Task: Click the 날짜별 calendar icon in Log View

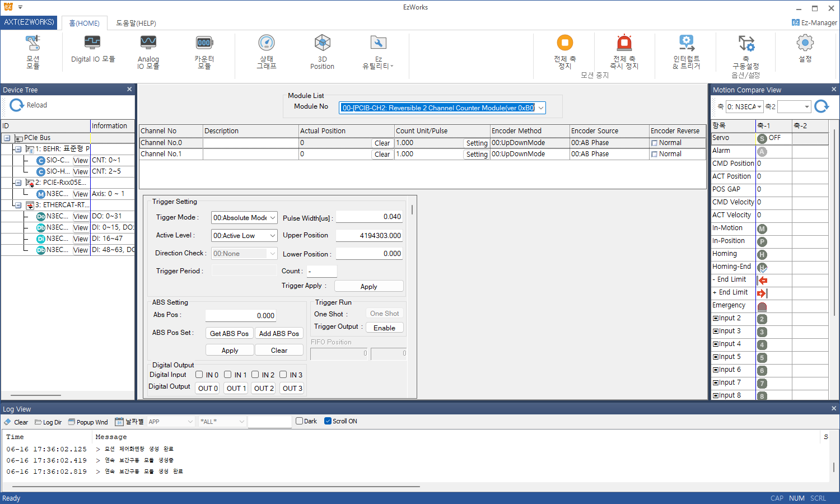Action: coord(119,422)
